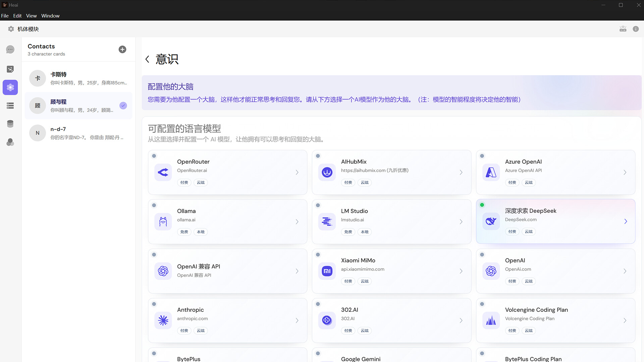Select the highlighted module settings sidebar icon
The width and height of the screenshot is (644, 362).
[x=10, y=87]
